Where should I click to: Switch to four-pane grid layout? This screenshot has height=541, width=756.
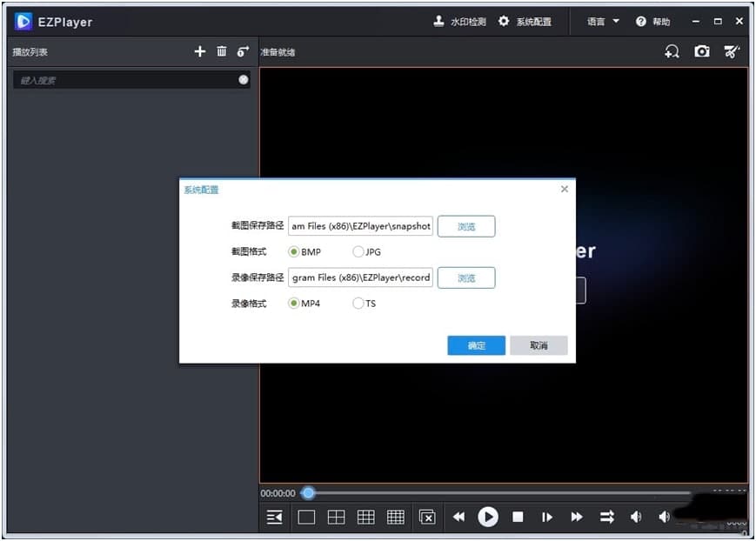[336, 516]
